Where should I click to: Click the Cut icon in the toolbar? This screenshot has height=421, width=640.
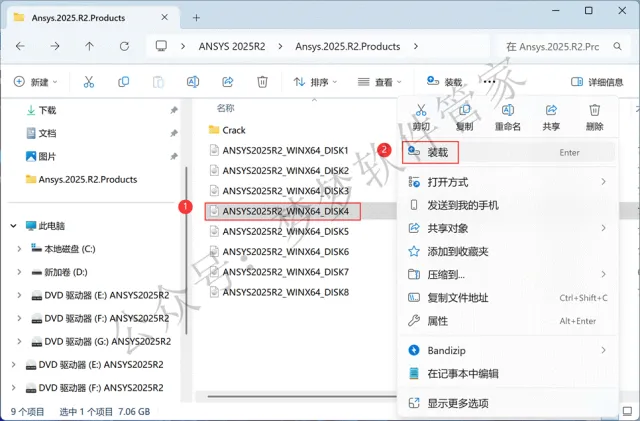(x=89, y=82)
